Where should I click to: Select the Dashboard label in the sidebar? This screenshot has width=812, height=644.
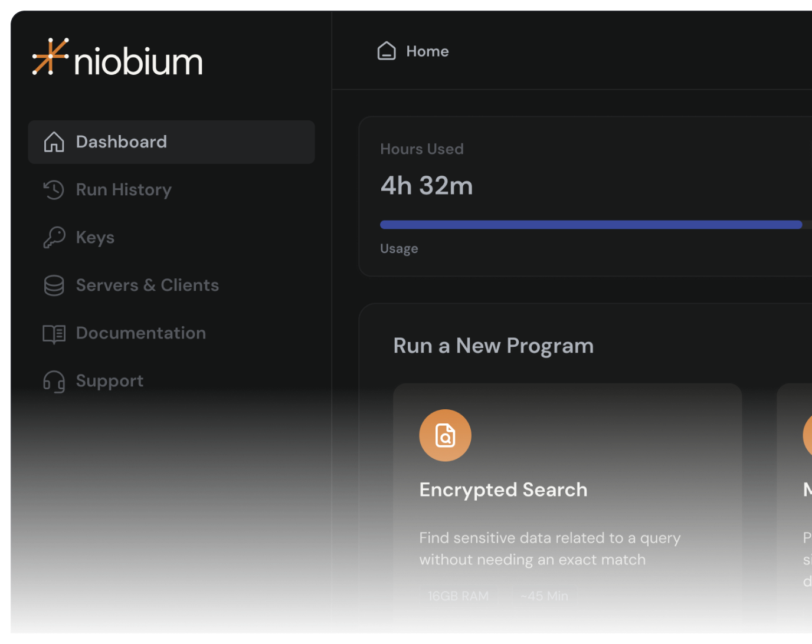pos(121,142)
